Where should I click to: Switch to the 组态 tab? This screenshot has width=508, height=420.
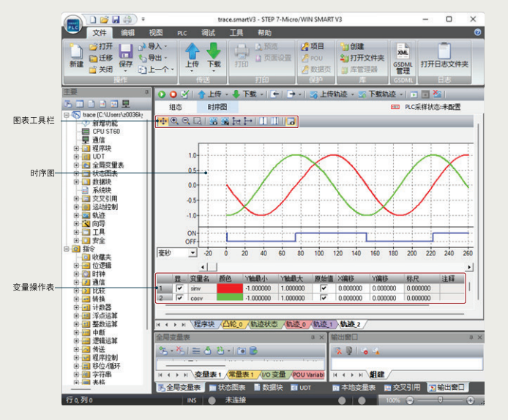tap(176, 107)
